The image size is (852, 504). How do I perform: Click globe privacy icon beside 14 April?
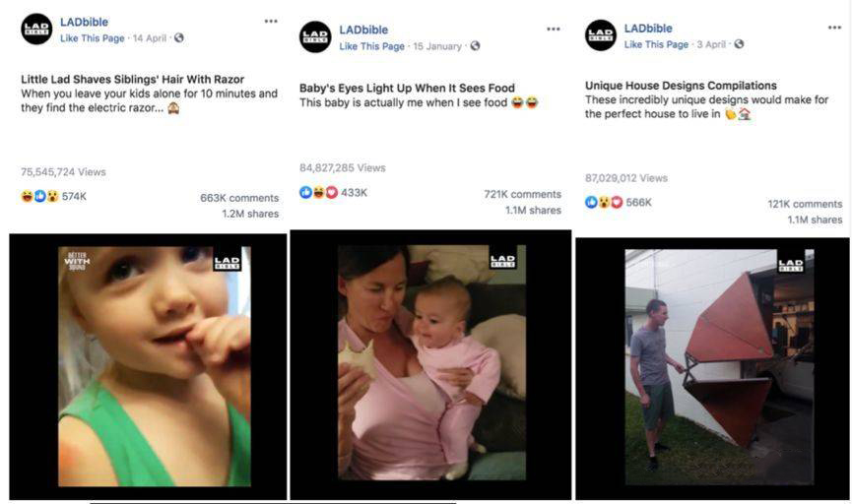tap(178, 38)
